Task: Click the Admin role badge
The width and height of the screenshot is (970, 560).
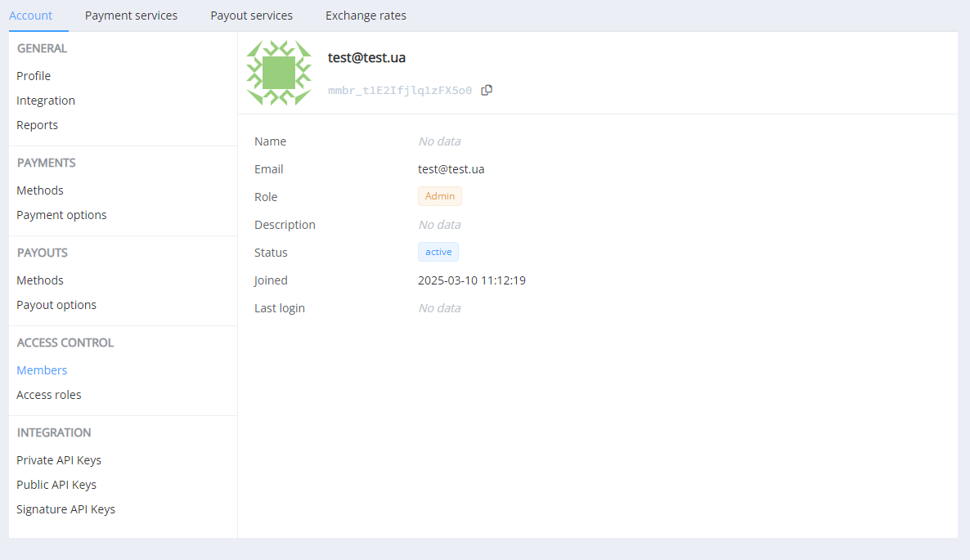Action: point(439,196)
